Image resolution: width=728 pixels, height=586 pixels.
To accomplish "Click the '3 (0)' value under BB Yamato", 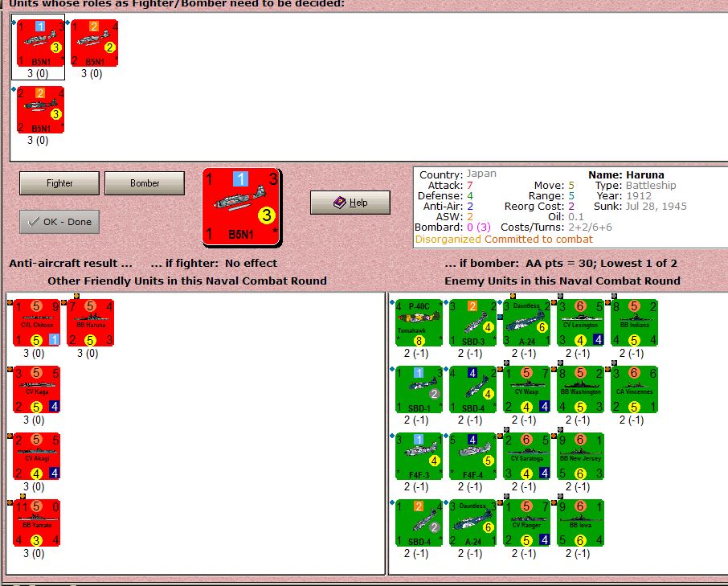I will [x=34, y=554].
